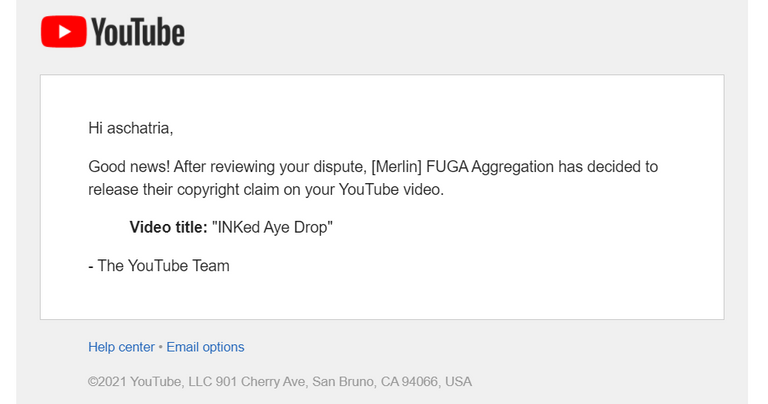Select the "INKed Aye Drop" video title
The width and height of the screenshot is (768, 404).
(x=272, y=227)
